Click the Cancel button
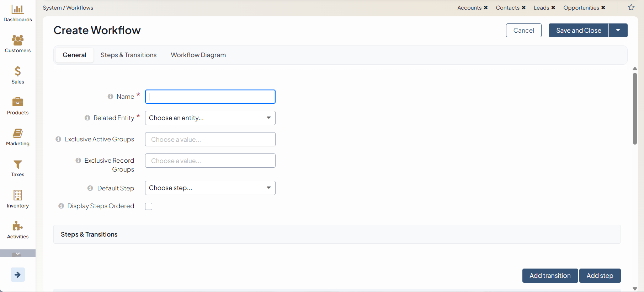 [523, 31]
